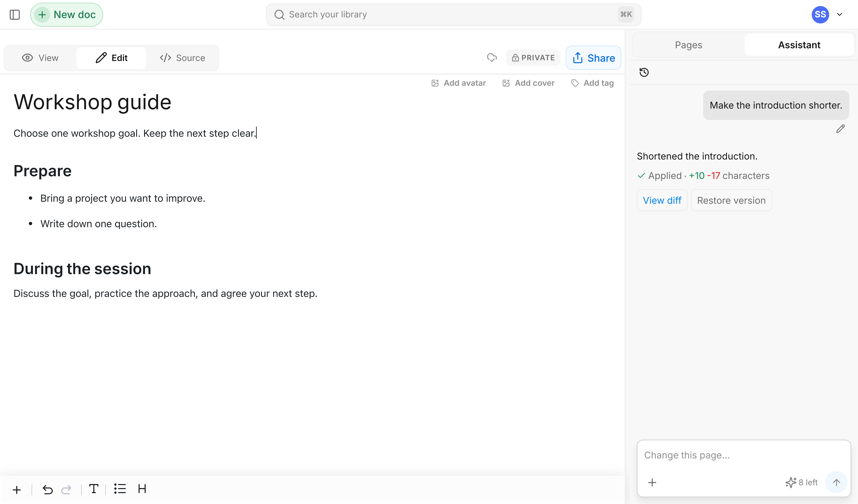Open assistant chat history icon

tap(644, 72)
